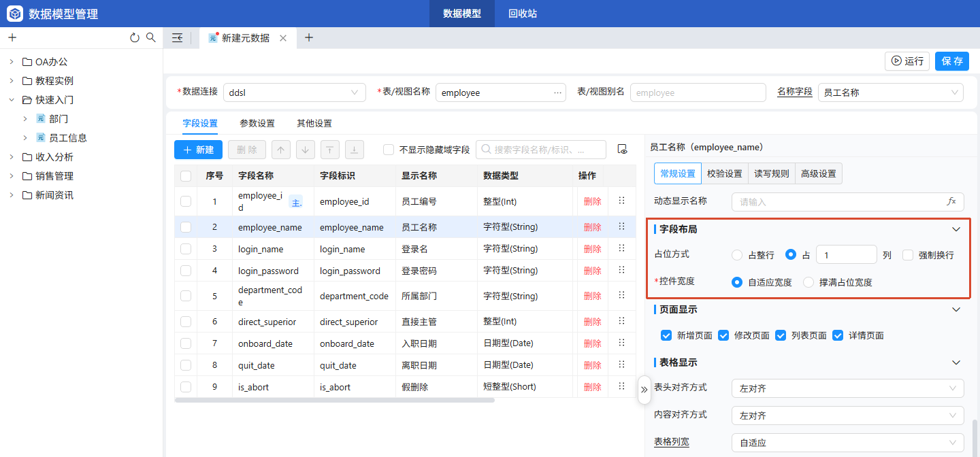Click the 新建 field button
The height and width of the screenshot is (457, 980).
pyautogui.click(x=198, y=150)
